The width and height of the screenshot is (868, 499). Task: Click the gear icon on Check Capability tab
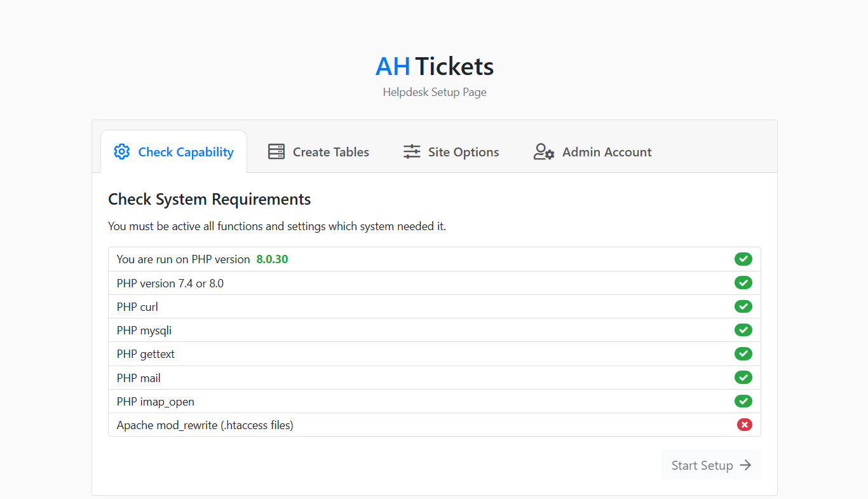click(121, 152)
